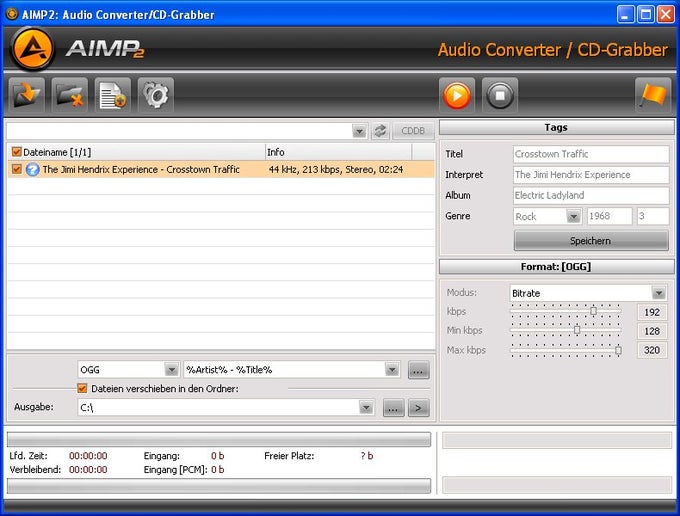Click the Info column header
This screenshot has height=516, width=680.
[338, 152]
